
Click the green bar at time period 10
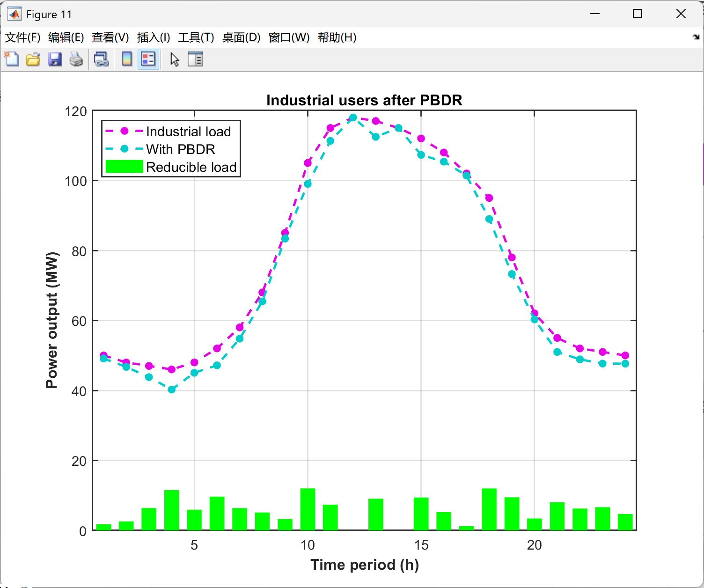(x=308, y=509)
